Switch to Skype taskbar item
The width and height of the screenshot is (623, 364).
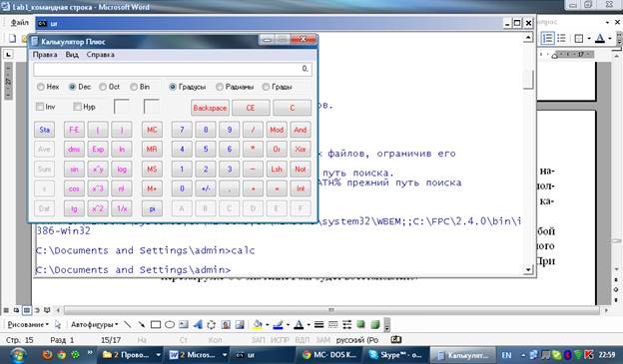click(x=396, y=355)
